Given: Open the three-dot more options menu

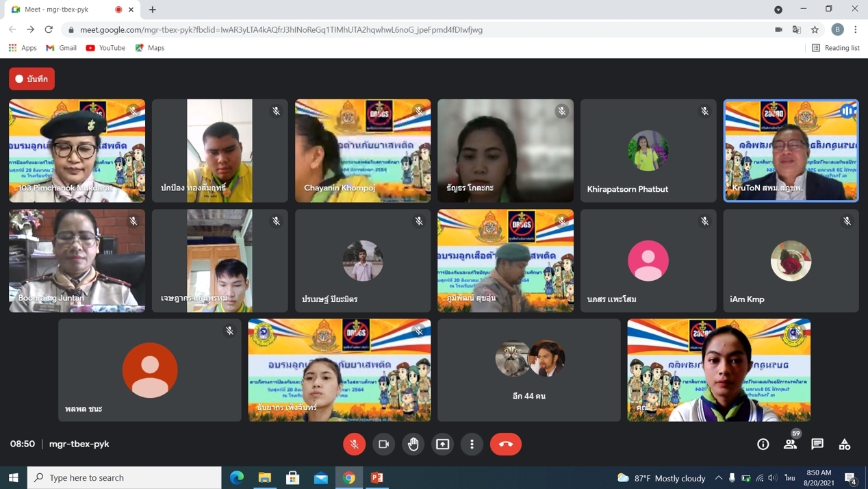Looking at the screenshot, I should 472,444.
